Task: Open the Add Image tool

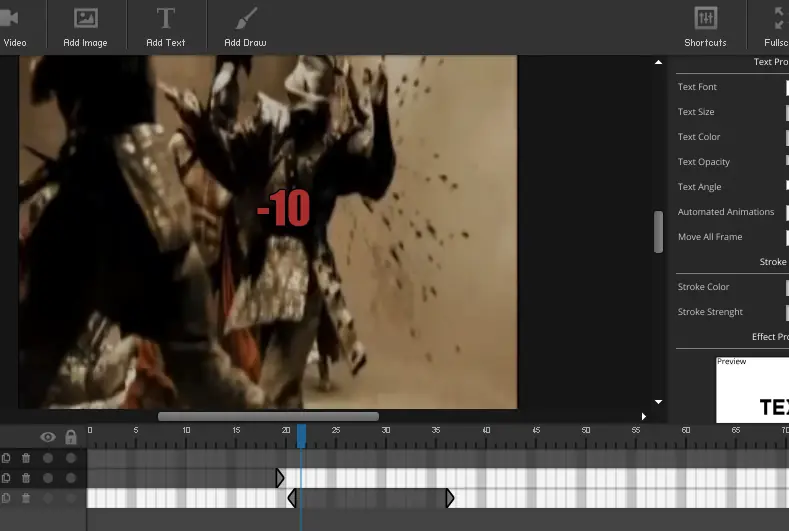Action: tap(86, 27)
